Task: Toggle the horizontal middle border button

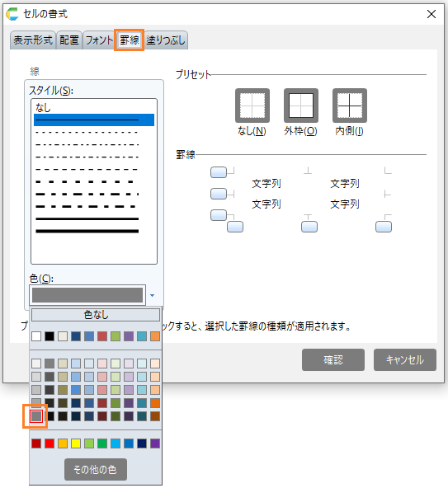Action: click(x=219, y=194)
